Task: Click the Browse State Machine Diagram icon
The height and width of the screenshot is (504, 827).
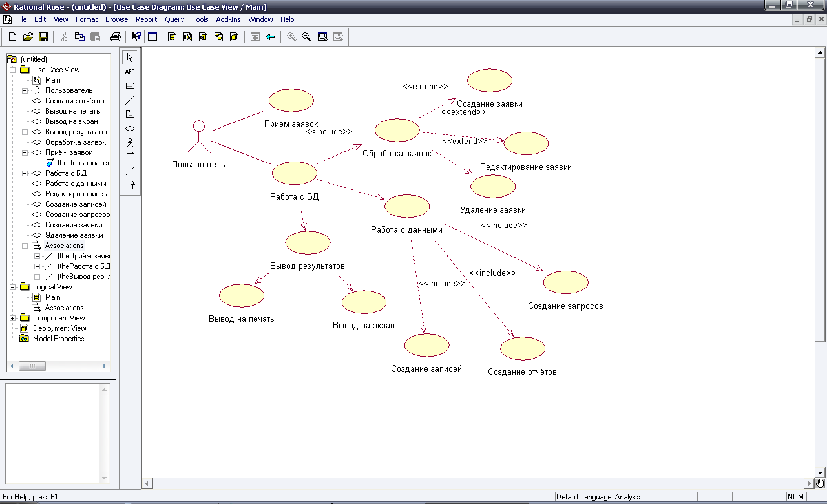Action: point(218,37)
